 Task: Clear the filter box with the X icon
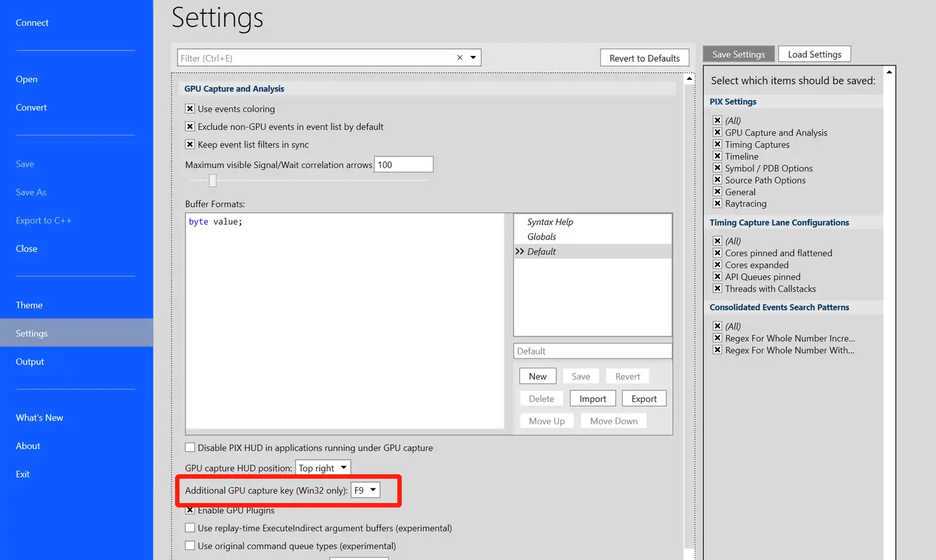coord(460,58)
